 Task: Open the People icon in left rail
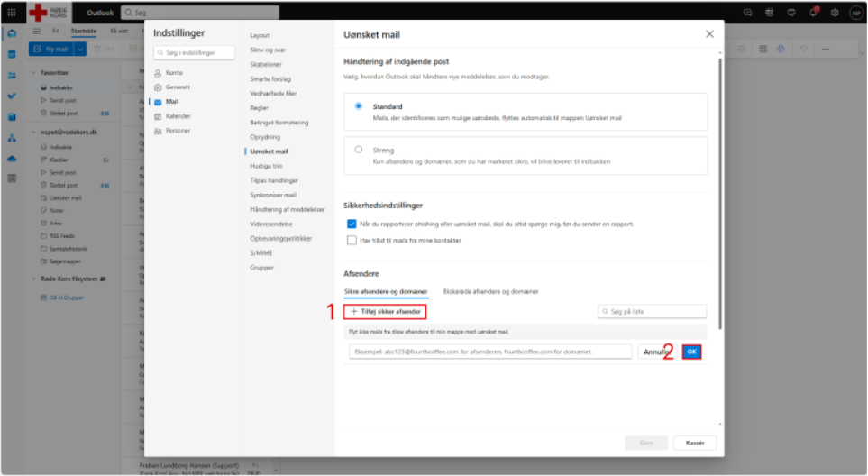(x=12, y=75)
